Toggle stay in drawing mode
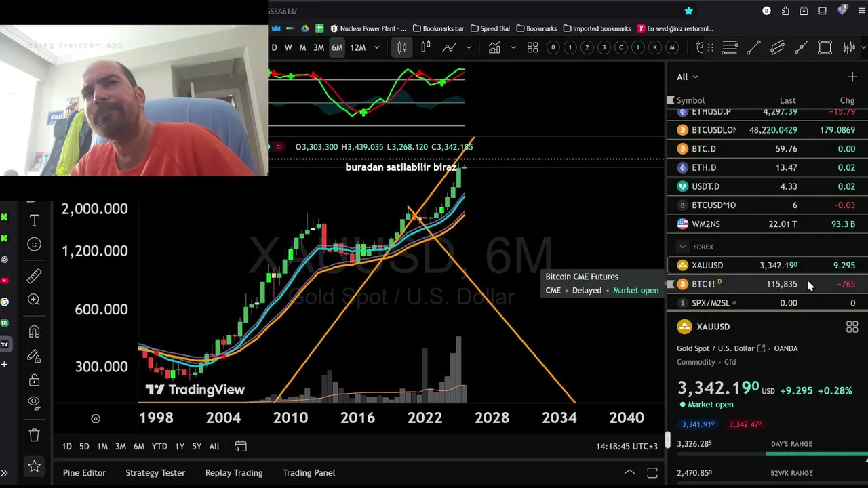Image resolution: width=868 pixels, height=488 pixels. (34, 356)
